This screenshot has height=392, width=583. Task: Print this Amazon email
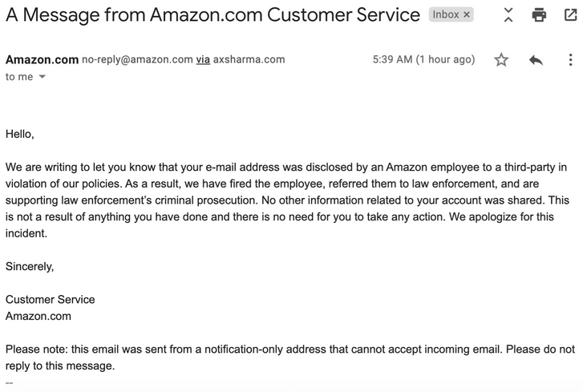pos(540,15)
